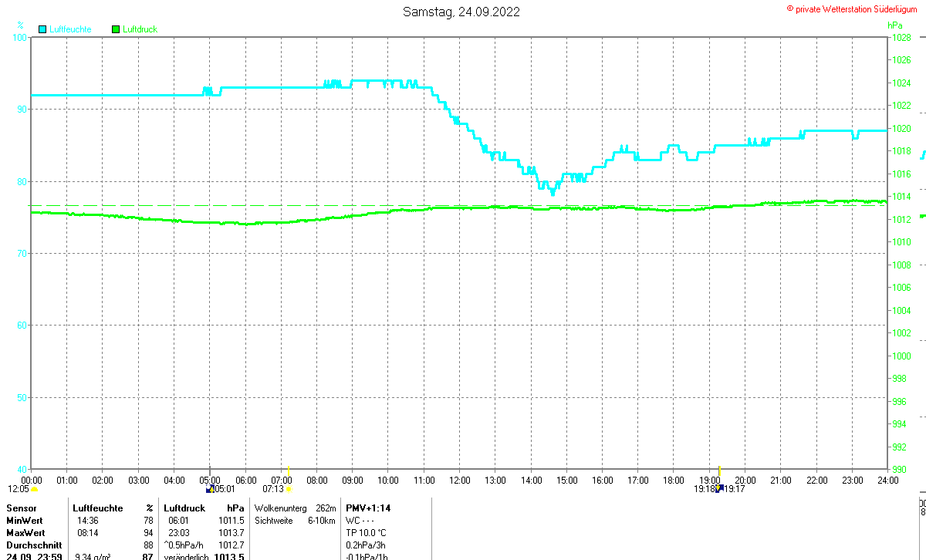Viewport: 926px width, 560px height.
Task: Click the cyan Luftfeuchte legend swatch
Action: coord(42,29)
